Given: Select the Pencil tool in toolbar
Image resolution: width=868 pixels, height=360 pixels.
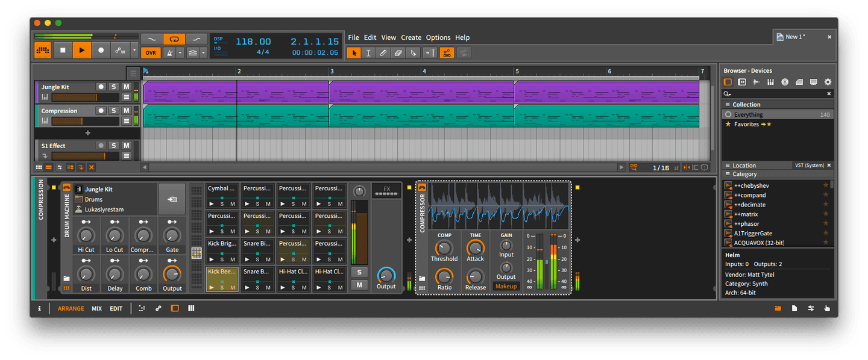Looking at the screenshot, I should pyautogui.click(x=383, y=53).
